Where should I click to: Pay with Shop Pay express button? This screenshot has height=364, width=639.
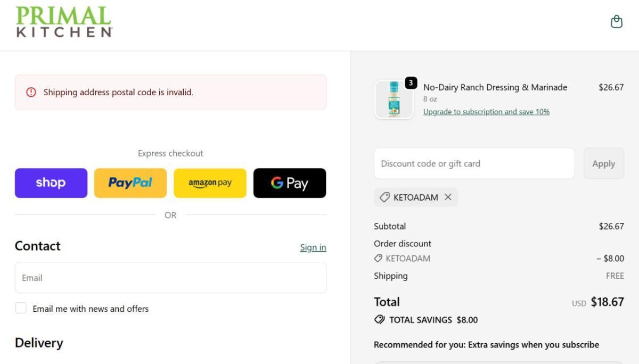point(51,183)
